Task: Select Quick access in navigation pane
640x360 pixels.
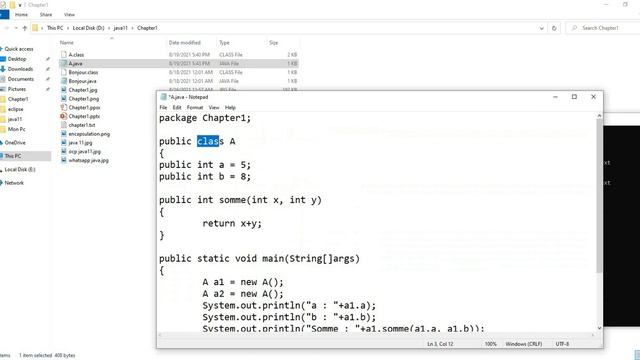Action: point(19,49)
